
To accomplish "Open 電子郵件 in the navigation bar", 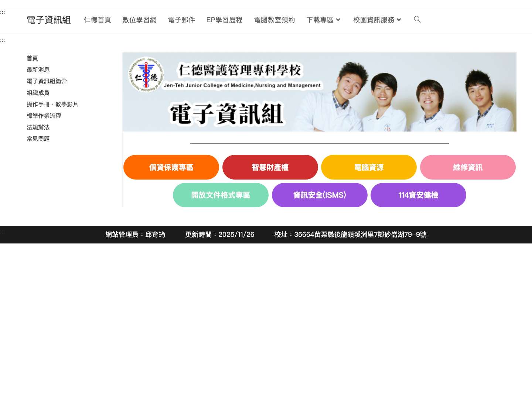I will 181,20.
